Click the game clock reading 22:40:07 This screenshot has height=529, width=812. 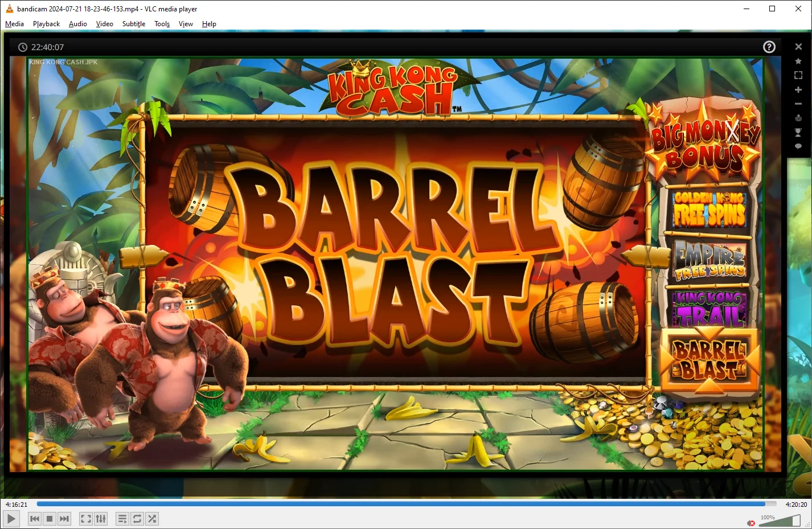(47, 47)
